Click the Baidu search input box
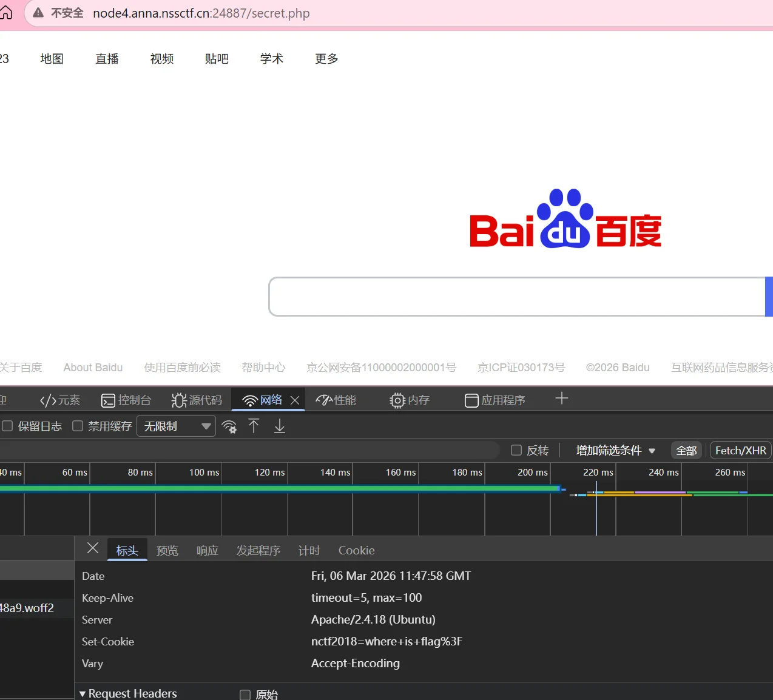 pos(516,297)
